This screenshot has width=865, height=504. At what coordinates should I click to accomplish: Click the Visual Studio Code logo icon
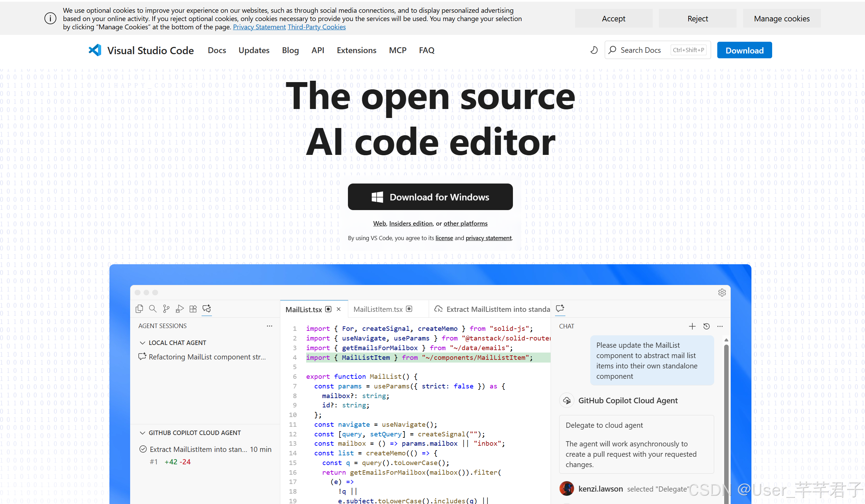[x=95, y=50]
